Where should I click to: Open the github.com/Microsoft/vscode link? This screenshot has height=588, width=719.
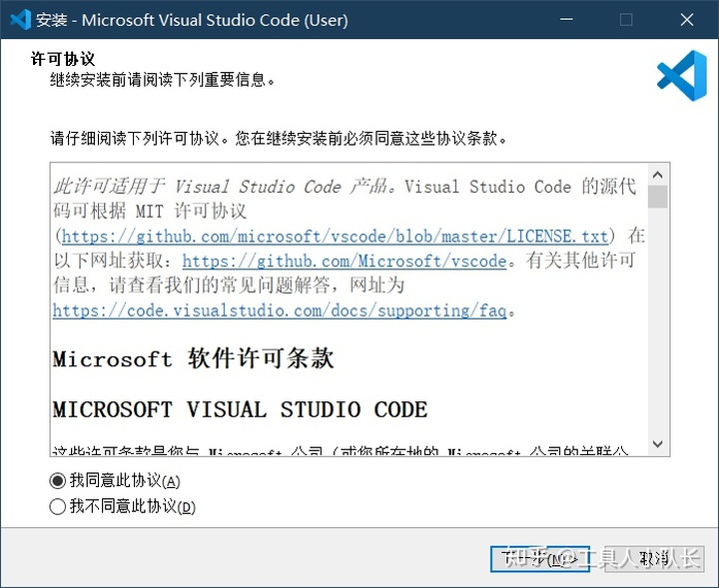345,261
